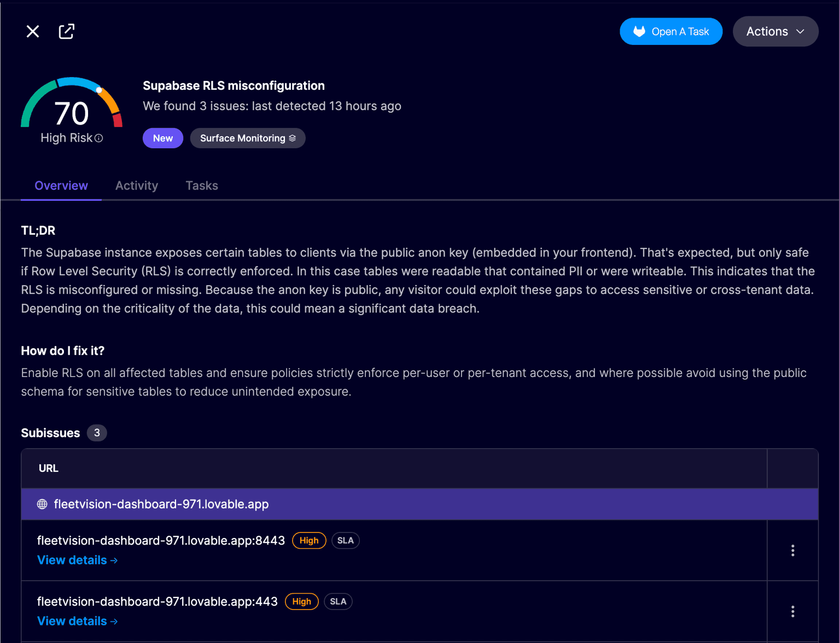Click SLA badge on port 443 subissue
This screenshot has height=643, width=840.
pos(338,601)
